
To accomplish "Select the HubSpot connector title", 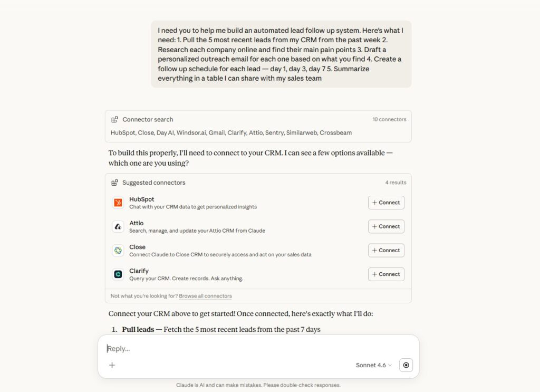I will (142, 199).
